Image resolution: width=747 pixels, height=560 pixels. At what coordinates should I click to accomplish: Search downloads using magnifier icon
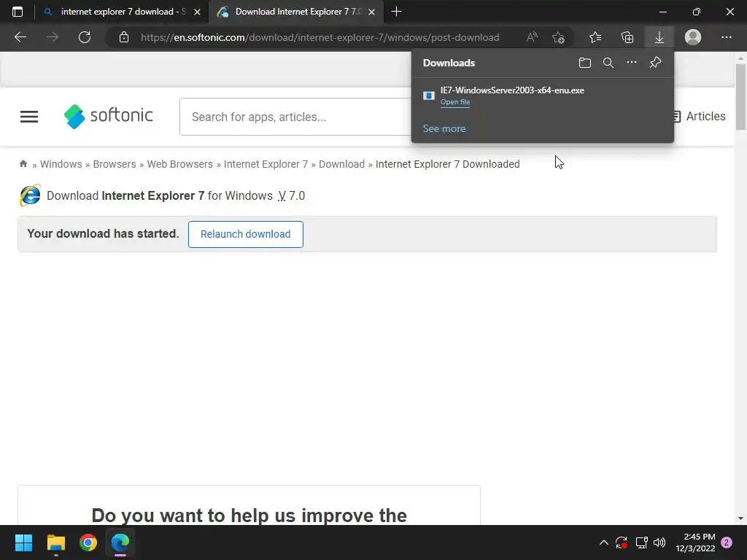pos(608,63)
